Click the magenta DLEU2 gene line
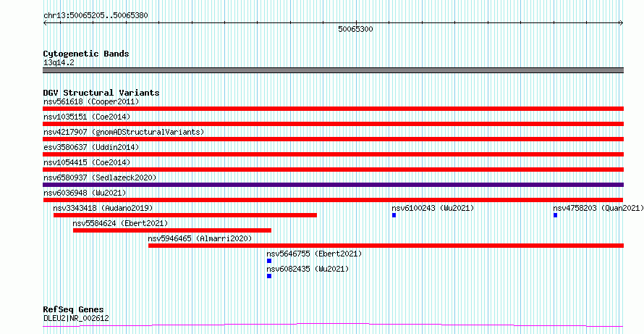This screenshot has width=644, height=334. tap(333, 325)
